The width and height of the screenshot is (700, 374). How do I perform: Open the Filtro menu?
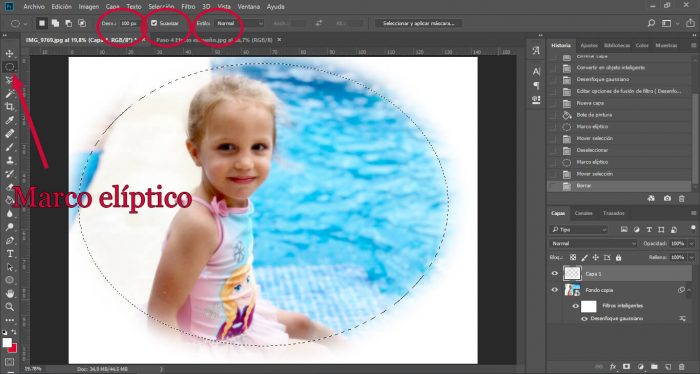pos(188,7)
